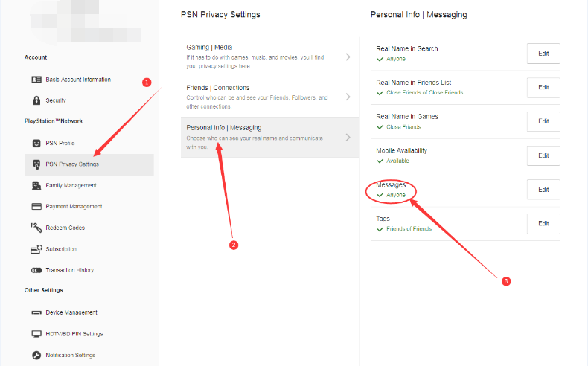The image size is (588, 366).
Task: Edit the Tags privacy setting
Action: (543, 224)
